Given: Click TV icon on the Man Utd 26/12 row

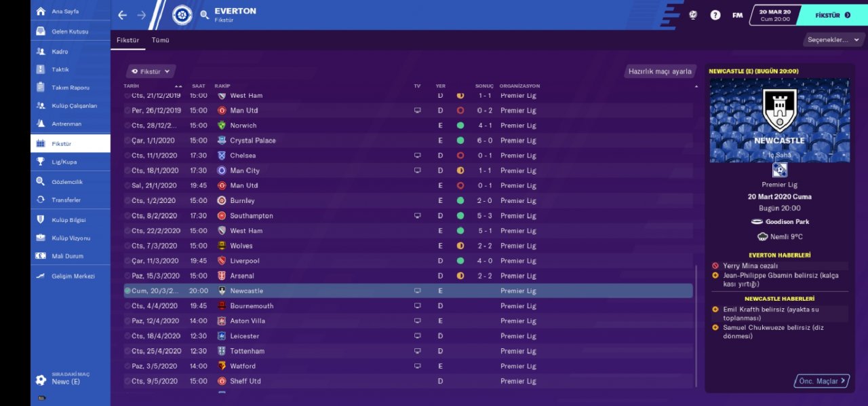Looking at the screenshot, I should [x=418, y=110].
